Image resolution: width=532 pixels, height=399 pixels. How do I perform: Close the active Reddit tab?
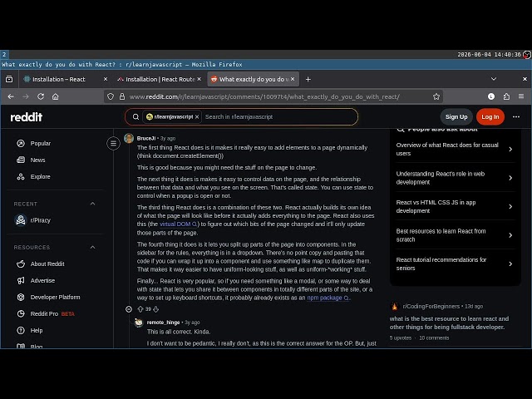pyautogui.click(x=293, y=79)
